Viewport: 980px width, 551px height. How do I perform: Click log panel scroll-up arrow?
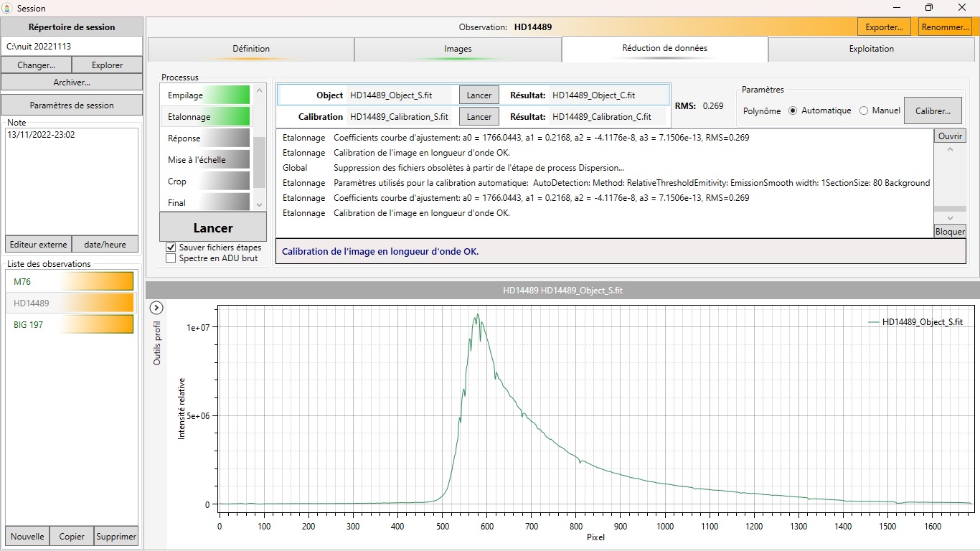[950, 150]
